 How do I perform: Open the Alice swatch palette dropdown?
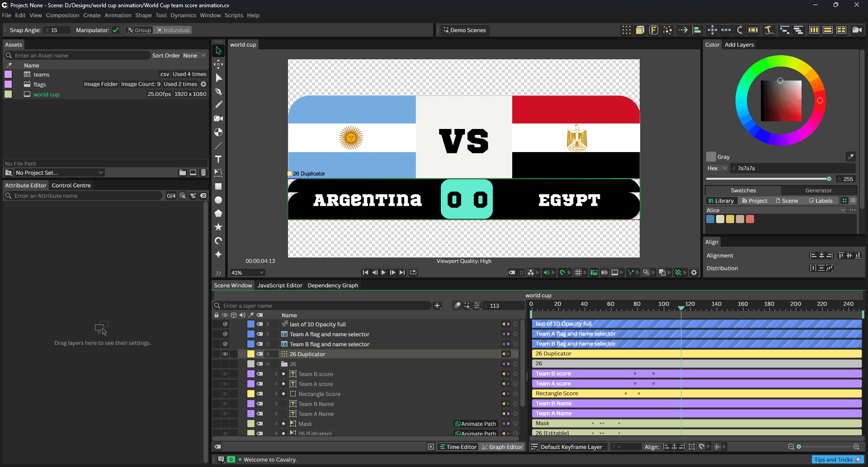[775, 210]
